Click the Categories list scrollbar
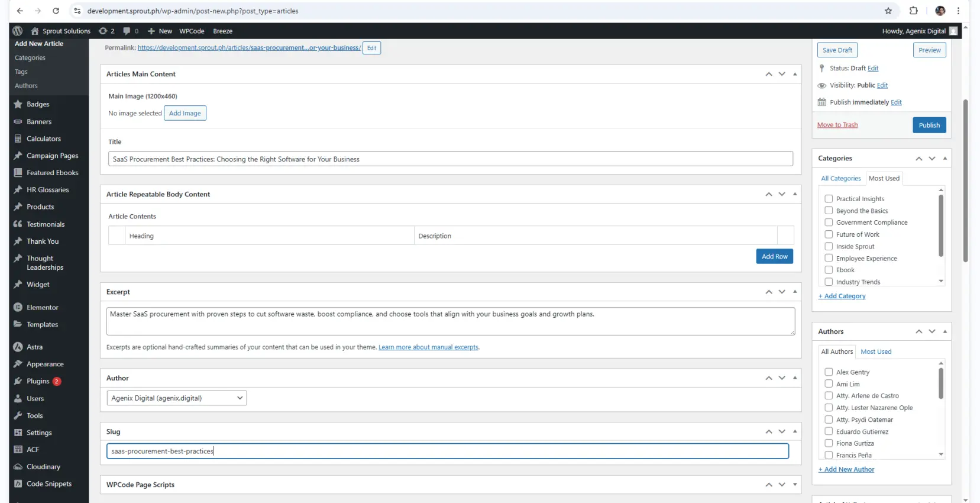This screenshot has width=980, height=503. tap(941, 225)
